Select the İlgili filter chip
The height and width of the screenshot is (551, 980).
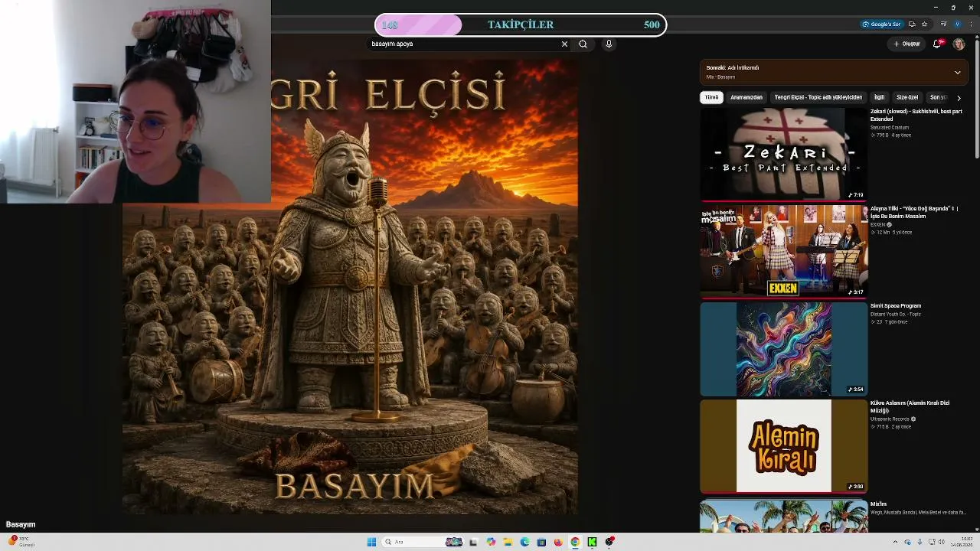[879, 97]
